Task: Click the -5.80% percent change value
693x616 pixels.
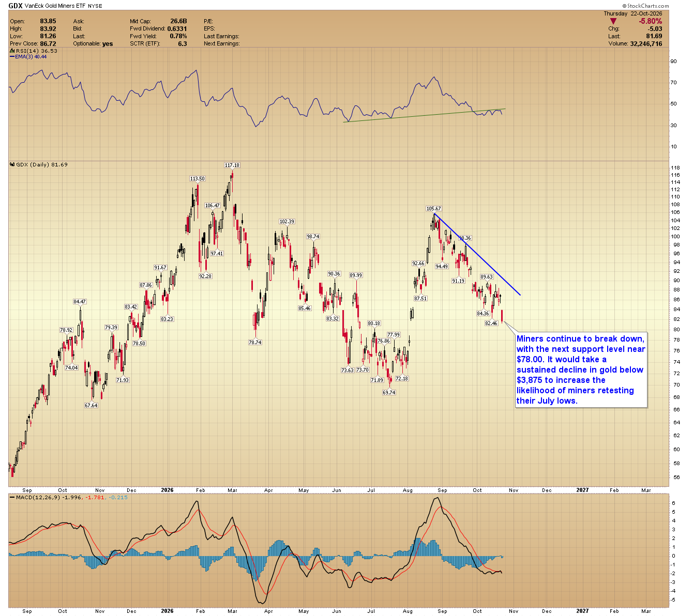Action: point(651,21)
